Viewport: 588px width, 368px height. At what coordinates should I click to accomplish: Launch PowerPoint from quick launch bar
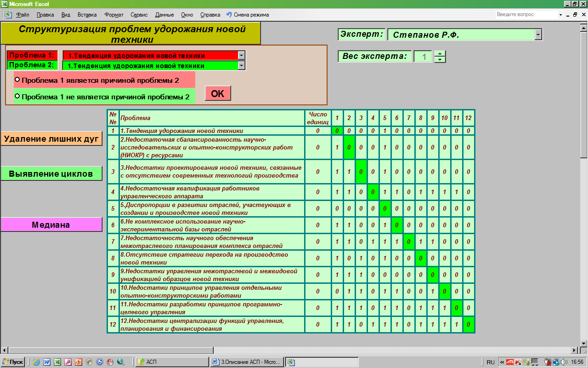tap(79, 362)
